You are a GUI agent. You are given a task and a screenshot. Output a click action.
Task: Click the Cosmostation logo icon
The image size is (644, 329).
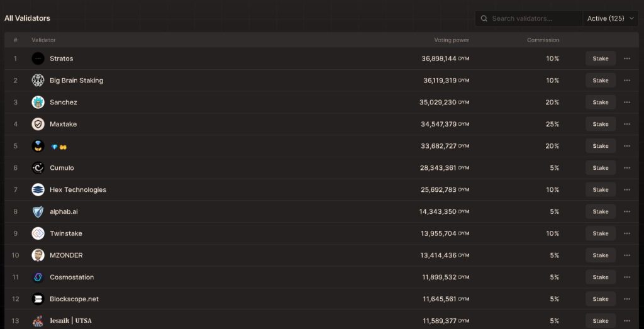click(38, 277)
